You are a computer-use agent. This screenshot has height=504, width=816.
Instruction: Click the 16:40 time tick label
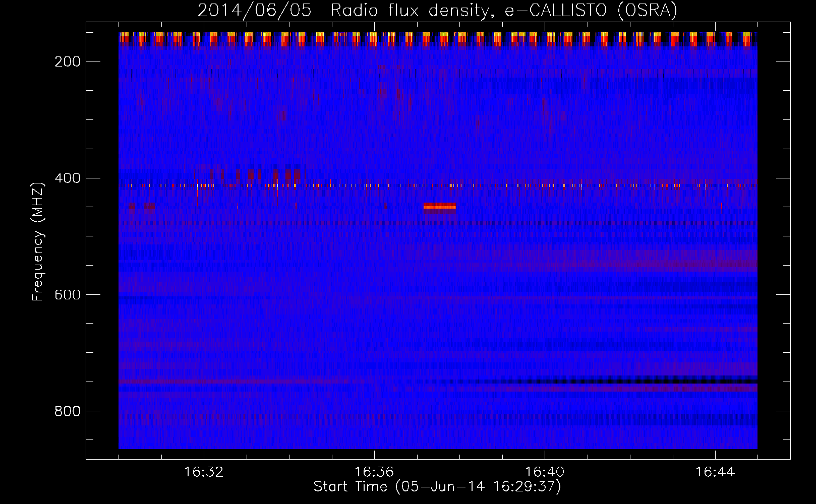tap(545, 472)
